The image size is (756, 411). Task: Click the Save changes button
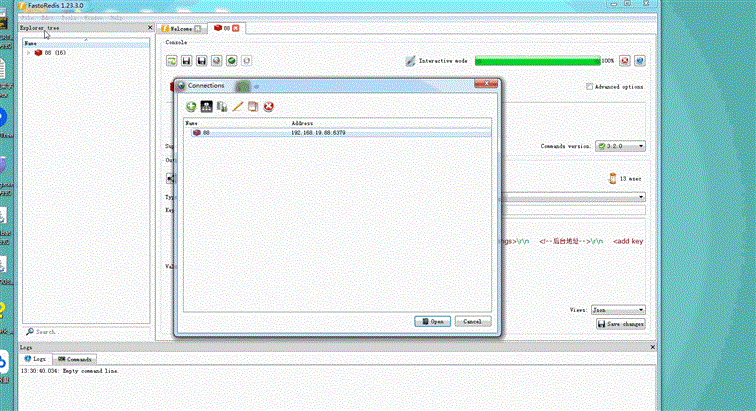(x=621, y=324)
